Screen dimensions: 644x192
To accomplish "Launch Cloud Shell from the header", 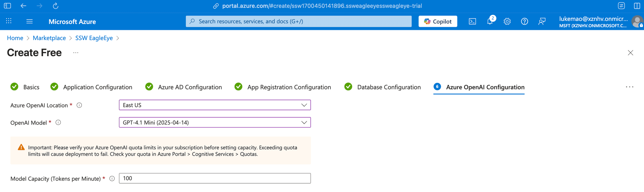I will tap(472, 22).
